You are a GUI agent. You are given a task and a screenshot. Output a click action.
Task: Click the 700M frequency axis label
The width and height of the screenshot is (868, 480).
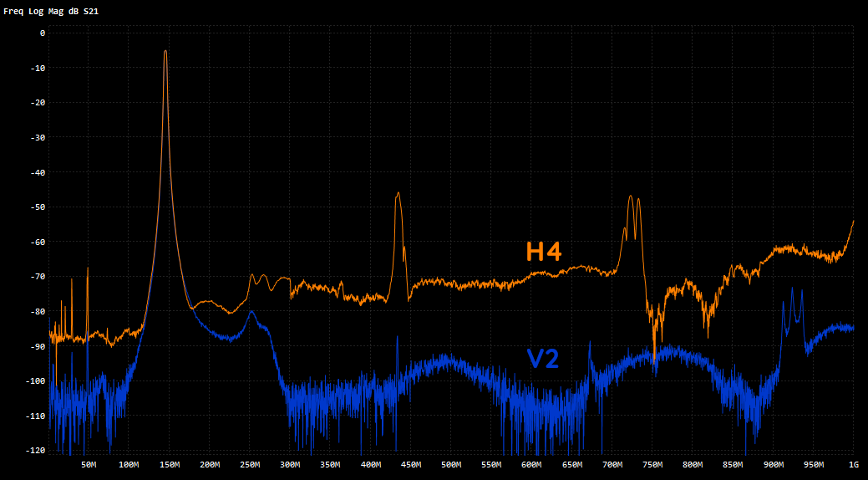(x=612, y=464)
